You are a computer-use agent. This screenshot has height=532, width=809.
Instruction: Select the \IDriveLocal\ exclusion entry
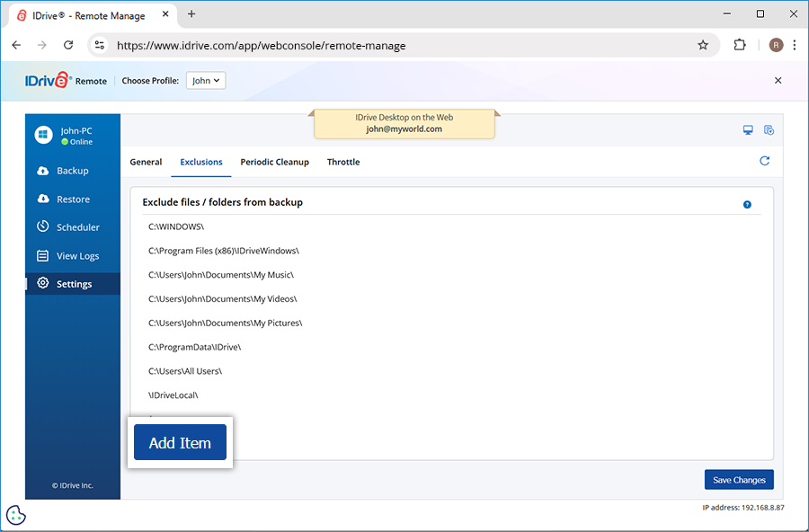pyautogui.click(x=173, y=395)
